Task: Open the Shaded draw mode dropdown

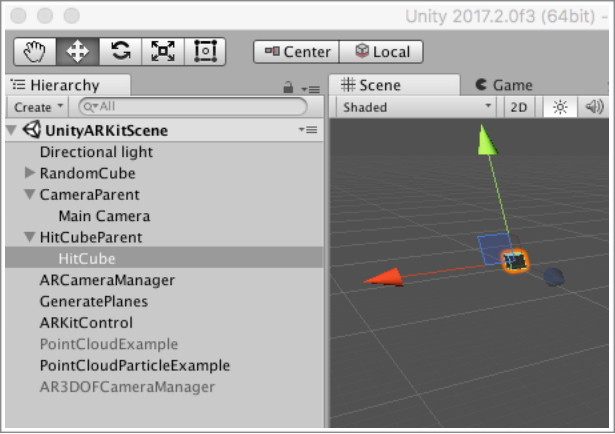Action: click(416, 107)
